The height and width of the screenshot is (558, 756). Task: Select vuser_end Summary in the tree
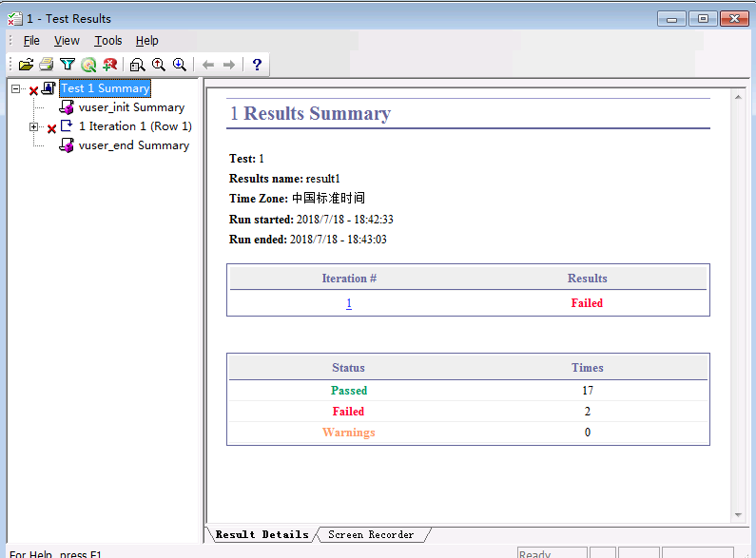(133, 145)
